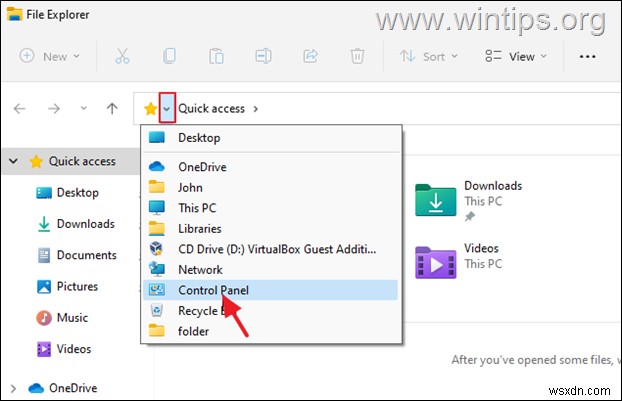Click the Desktop icon in navigation pane
622x401 pixels.
pyautogui.click(x=44, y=193)
